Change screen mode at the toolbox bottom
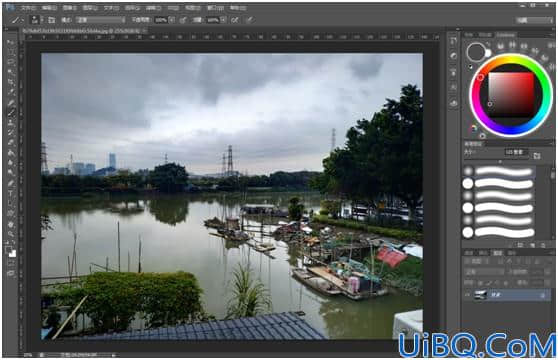This screenshot has width=558, height=360. click(x=11, y=274)
